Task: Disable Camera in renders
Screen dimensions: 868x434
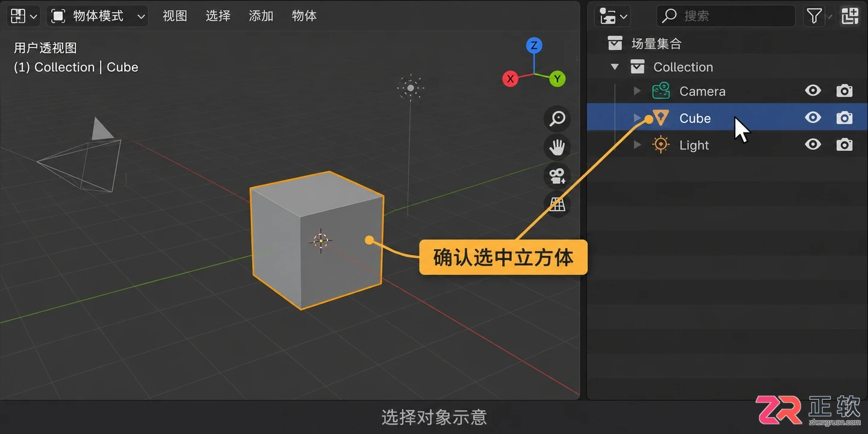Action: [x=844, y=91]
